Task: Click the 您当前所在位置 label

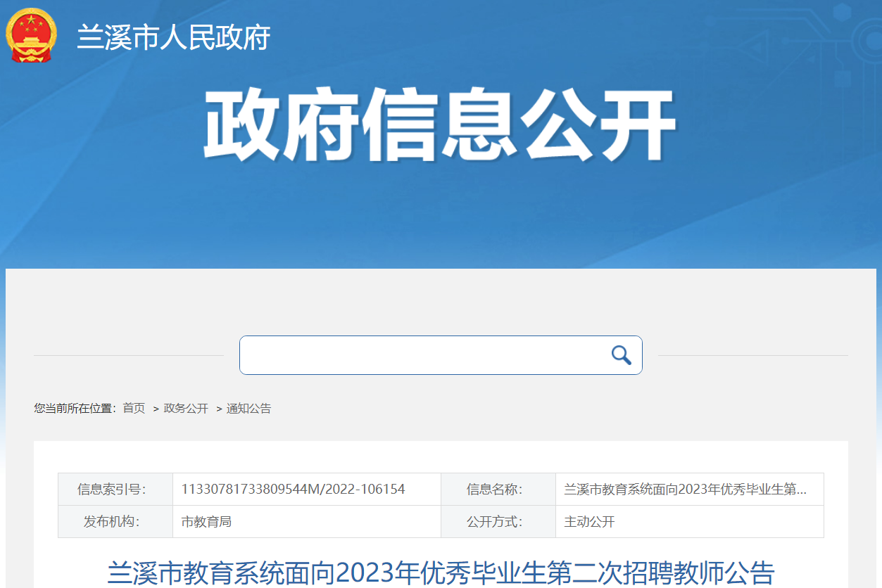Action: pyautogui.click(x=75, y=409)
